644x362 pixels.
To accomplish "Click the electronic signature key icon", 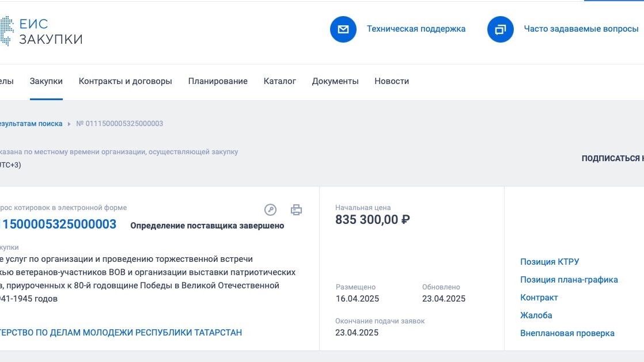I will coord(270,209).
